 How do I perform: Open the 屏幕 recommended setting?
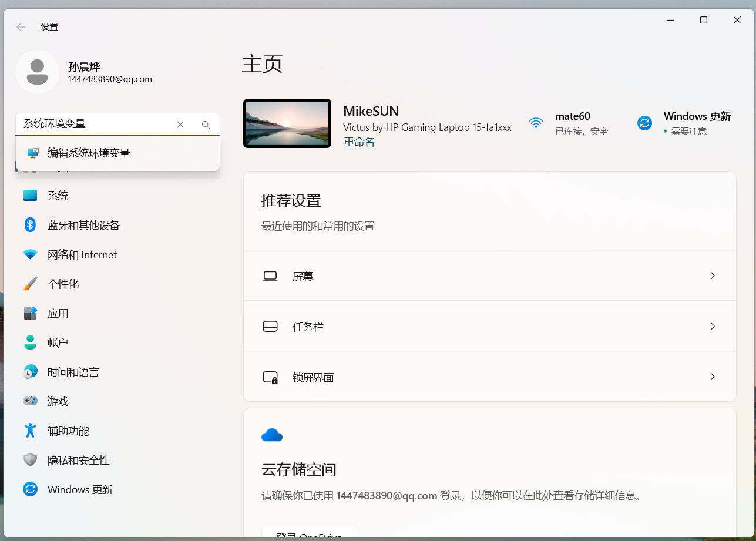pos(490,276)
